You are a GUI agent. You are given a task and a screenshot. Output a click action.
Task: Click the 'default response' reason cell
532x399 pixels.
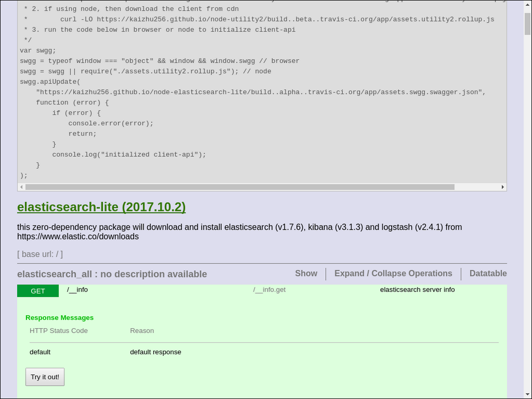pos(156,352)
